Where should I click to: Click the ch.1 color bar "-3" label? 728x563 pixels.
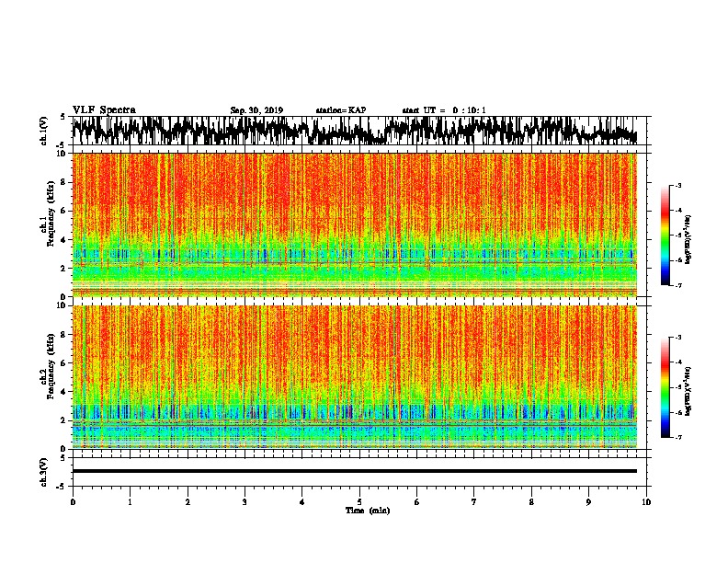(x=678, y=185)
